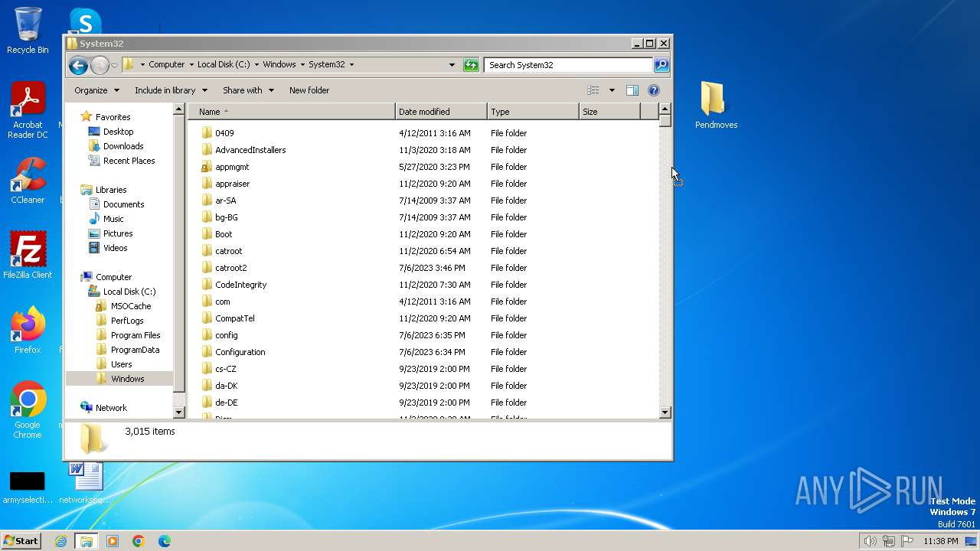
Task: Click the Forward navigation arrow
Action: tap(100, 65)
